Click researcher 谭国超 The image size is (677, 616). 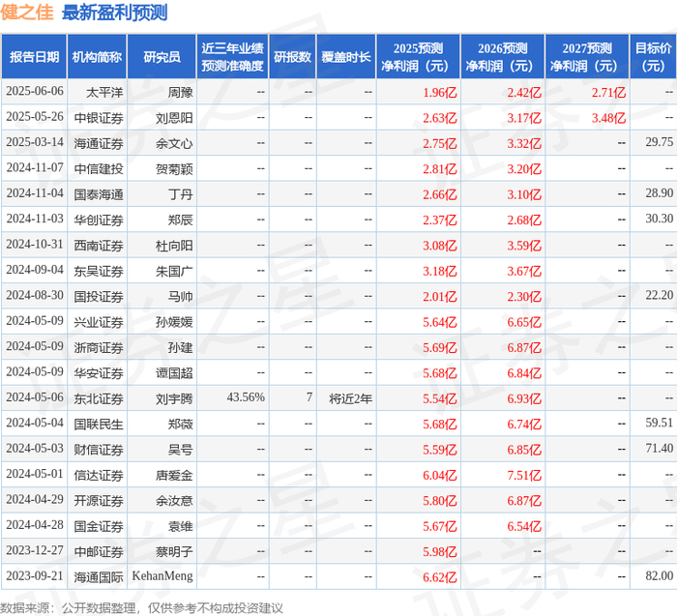click(174, 372)
